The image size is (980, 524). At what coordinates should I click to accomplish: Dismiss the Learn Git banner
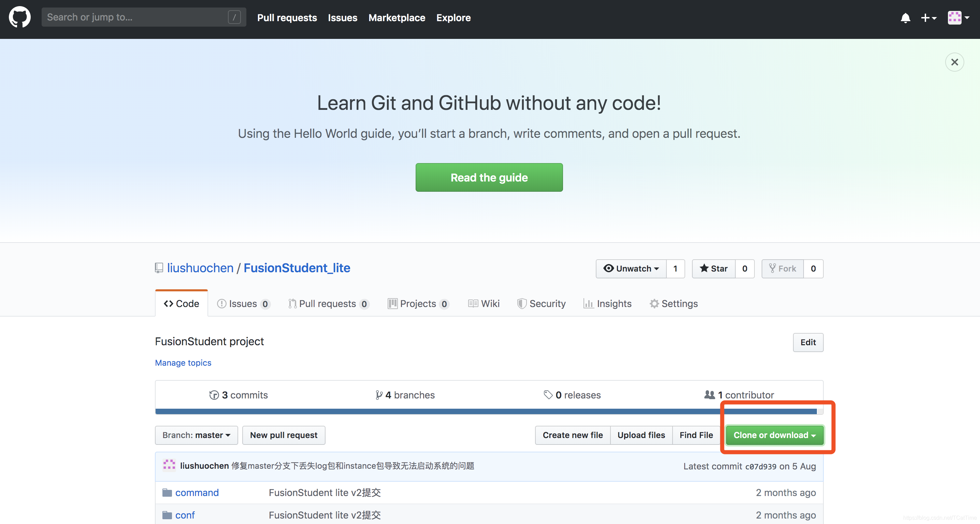[x=954, y=62]
